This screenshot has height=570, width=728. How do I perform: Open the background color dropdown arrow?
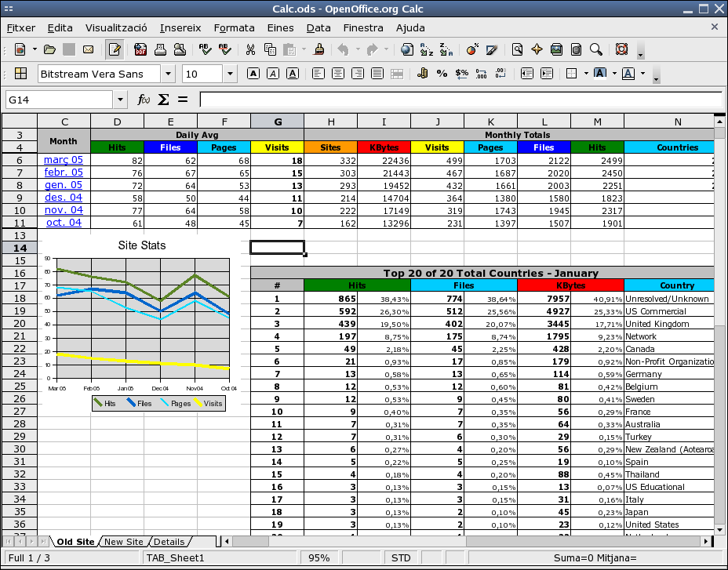coord(614,74)
